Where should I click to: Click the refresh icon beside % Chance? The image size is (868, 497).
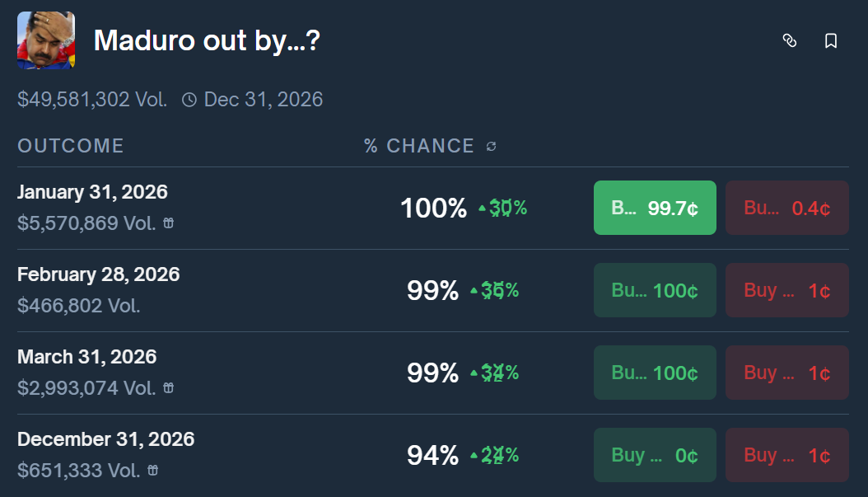tap(492, 147)
